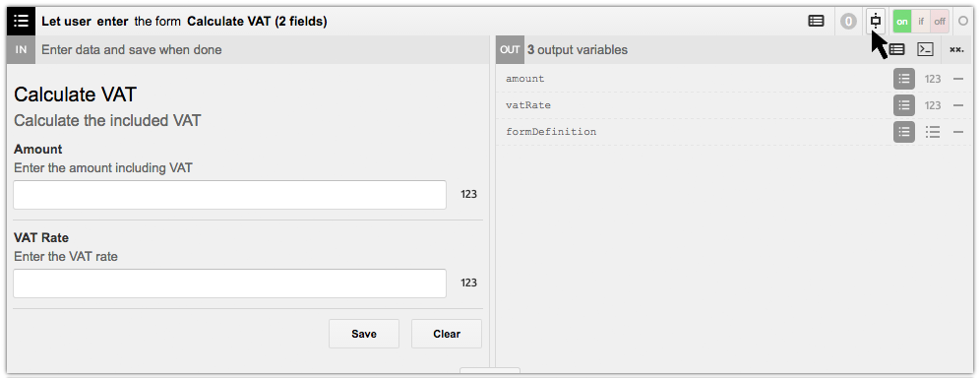The image size is (980, 378).
Task: Click the Amount input field
Action: pos(230,195)
